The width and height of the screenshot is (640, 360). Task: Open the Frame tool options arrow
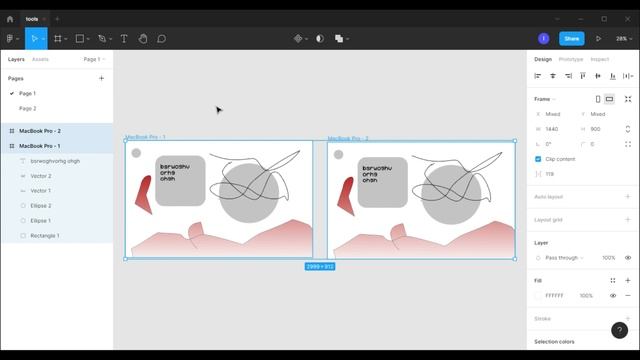coord(66,39)
